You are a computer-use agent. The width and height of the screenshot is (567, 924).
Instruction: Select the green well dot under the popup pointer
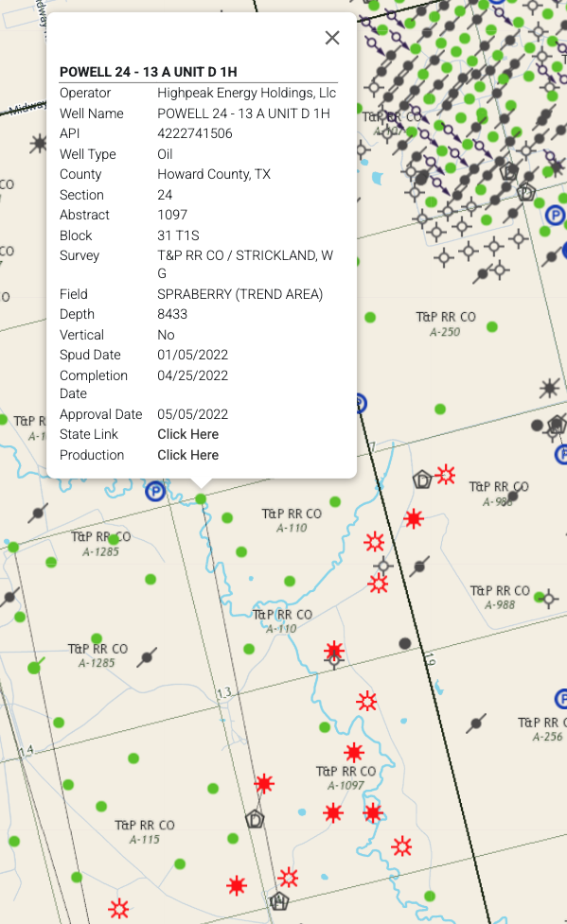(x=201, y=499)
